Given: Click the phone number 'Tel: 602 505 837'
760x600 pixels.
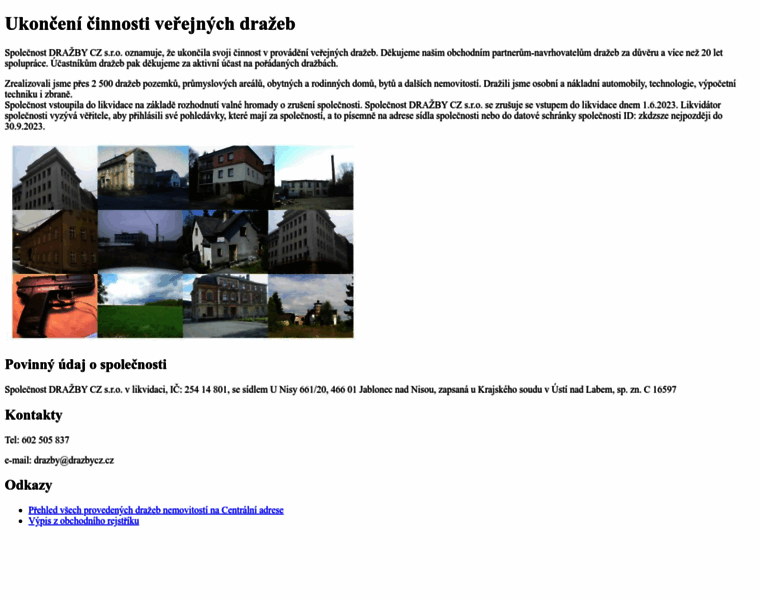Looking at the screenshot, I should [x=37, y=440].
